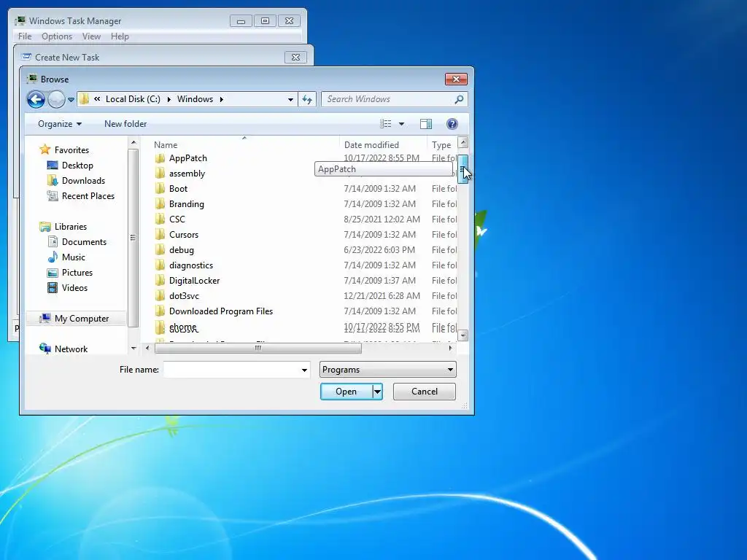Open the Videos library
This screenshot has width=747, height=560.
pos(74,287)
